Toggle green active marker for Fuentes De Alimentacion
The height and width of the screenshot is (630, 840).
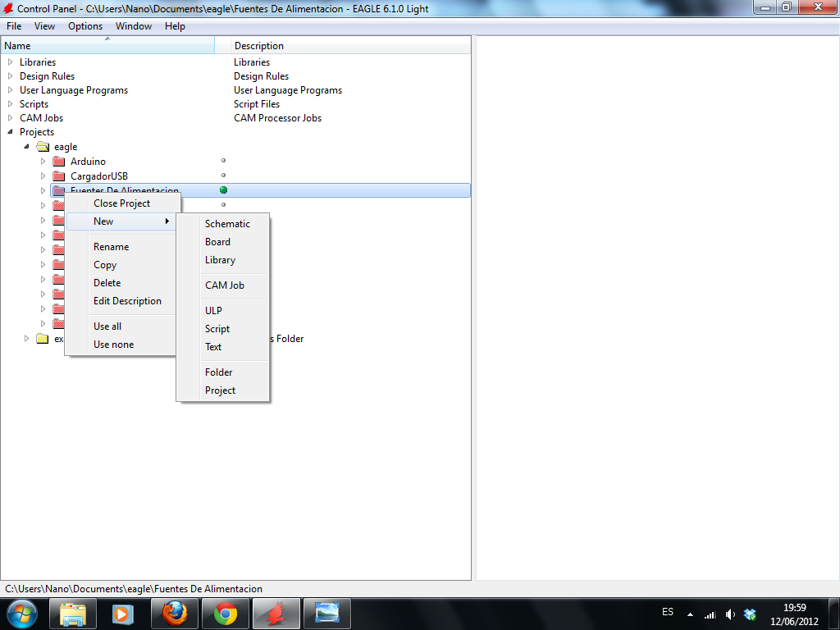(223, 190)
